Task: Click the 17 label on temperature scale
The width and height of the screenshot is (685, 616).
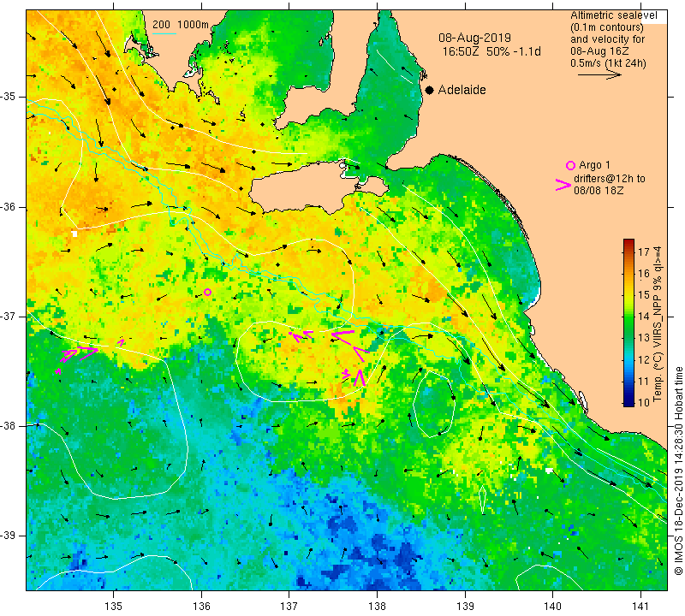Action: pyautogui.click(x=644, y=252)
